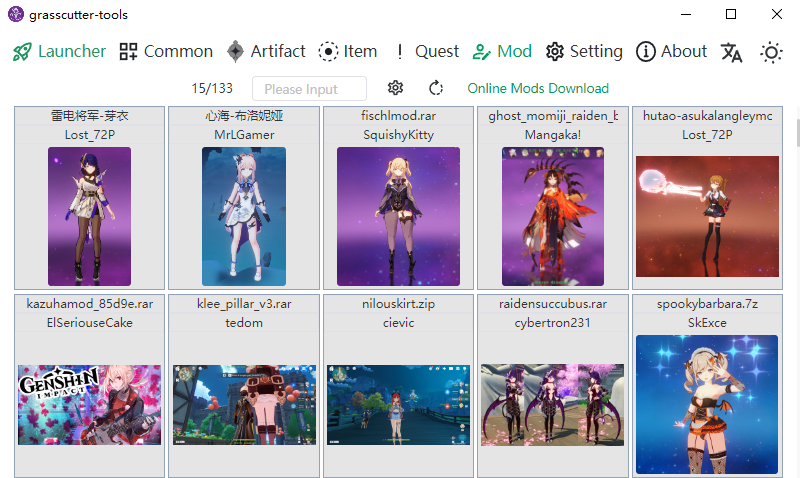
Task: Open the Artifact tab
Action: [x=266, y=52]
